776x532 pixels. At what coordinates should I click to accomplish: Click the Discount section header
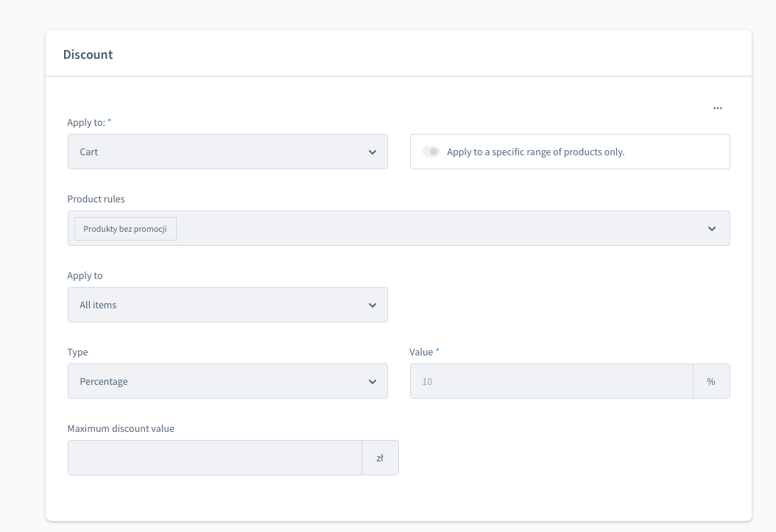(88, 54)
